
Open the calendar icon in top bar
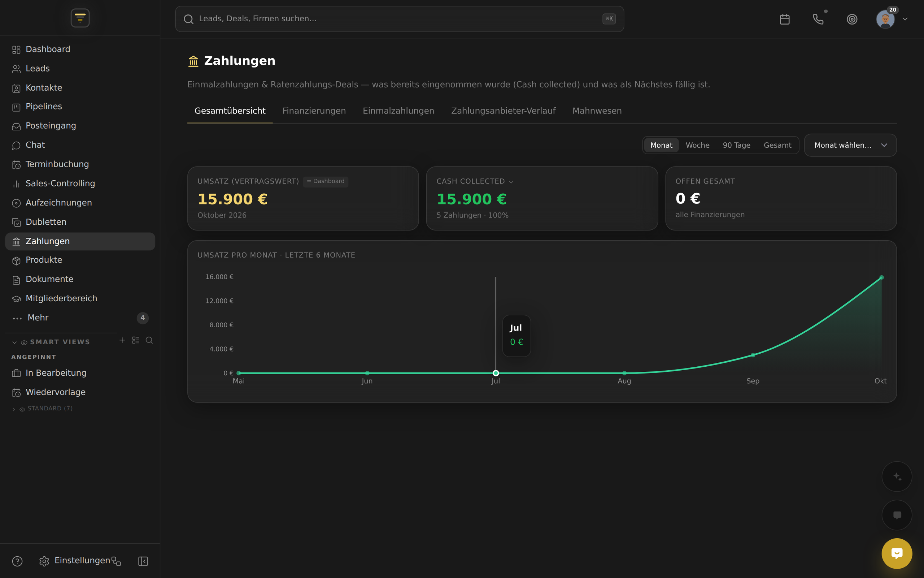pyautogui.click(x=785, y=19)
